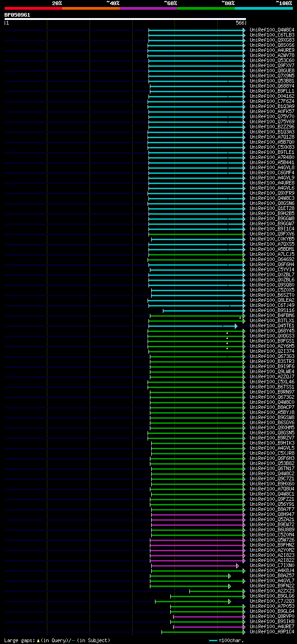Click the red ~20% identity legend segment
The height and width of the screenshot is (644, 297).
pos(33,8)
